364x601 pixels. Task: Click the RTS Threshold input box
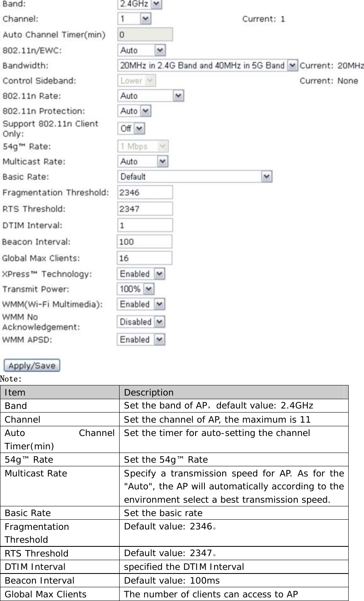144,208
